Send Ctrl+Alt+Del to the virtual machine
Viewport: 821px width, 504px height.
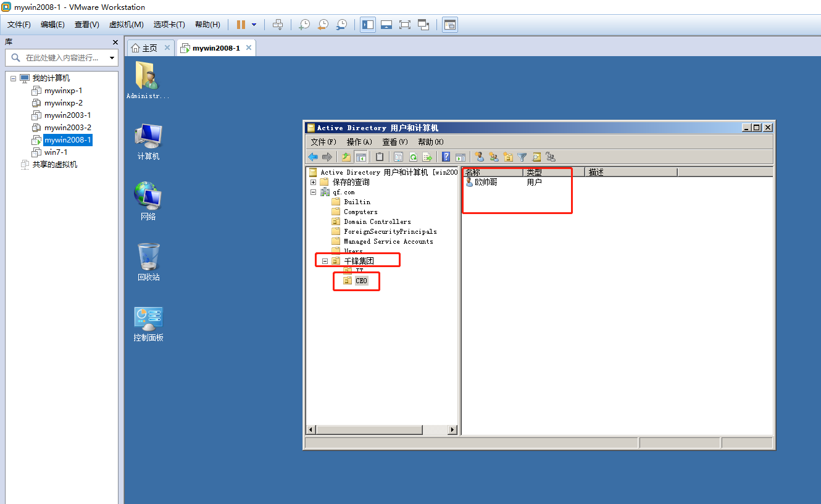pos(278,25)
